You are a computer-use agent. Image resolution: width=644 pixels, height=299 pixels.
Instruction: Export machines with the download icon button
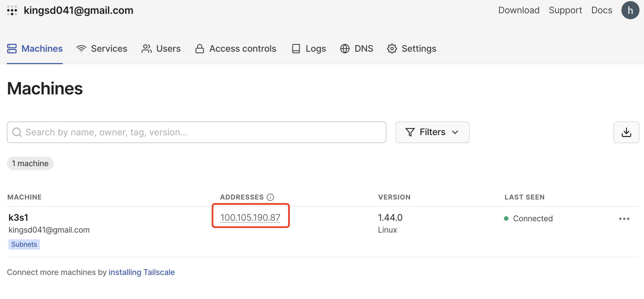point(626,132)
